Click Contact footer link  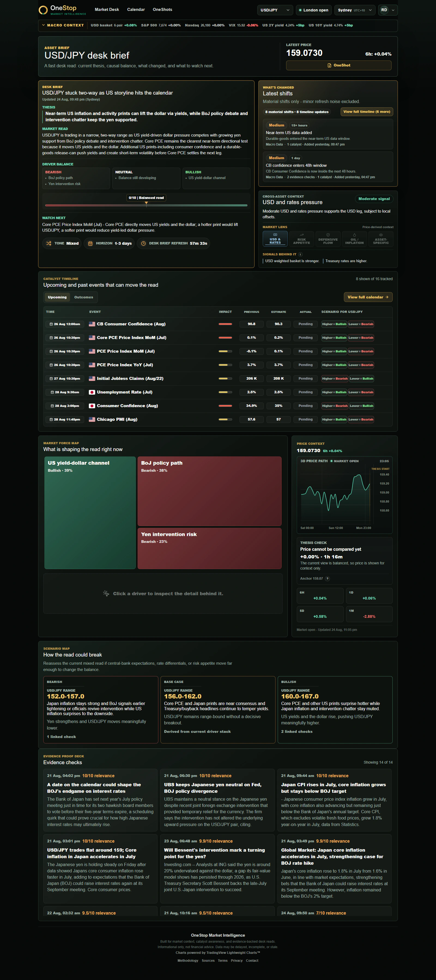point(252,961)
